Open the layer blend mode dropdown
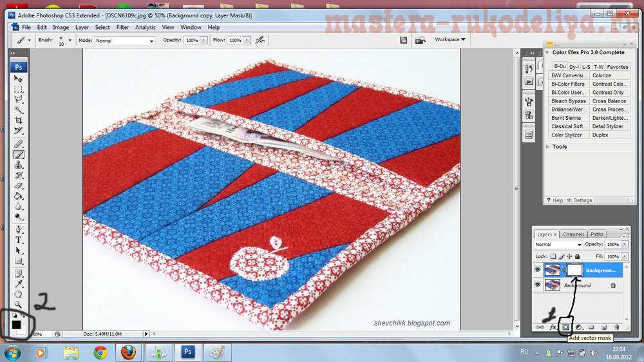Image resolution: width=644 pixels, height=362 pixels. tap(558, 245)
